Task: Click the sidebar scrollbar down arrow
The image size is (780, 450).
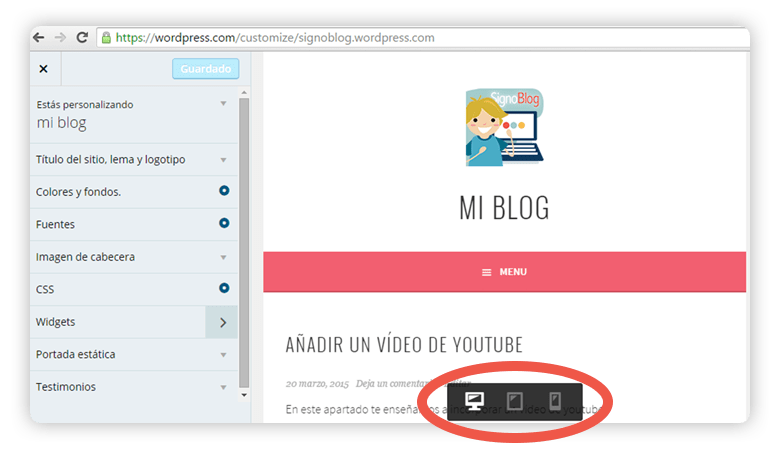Action: point(244,395)
